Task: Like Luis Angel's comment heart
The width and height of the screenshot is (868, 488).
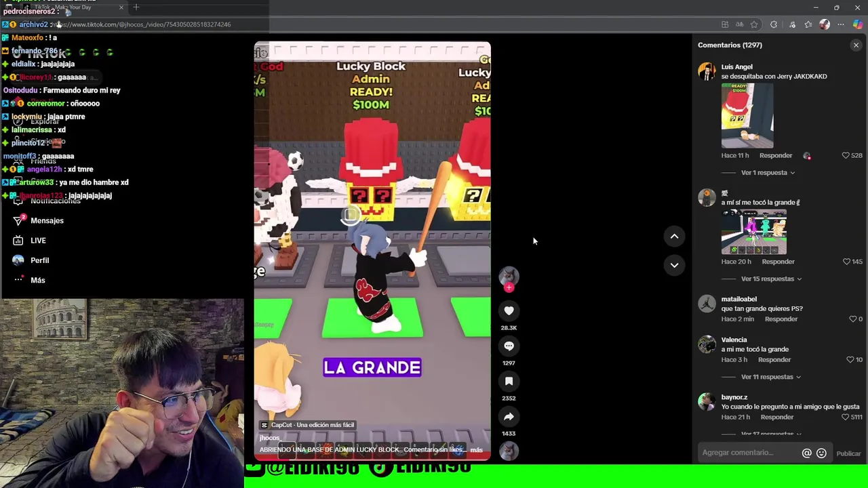Action: pyautogui.click(x=846, y=155)
